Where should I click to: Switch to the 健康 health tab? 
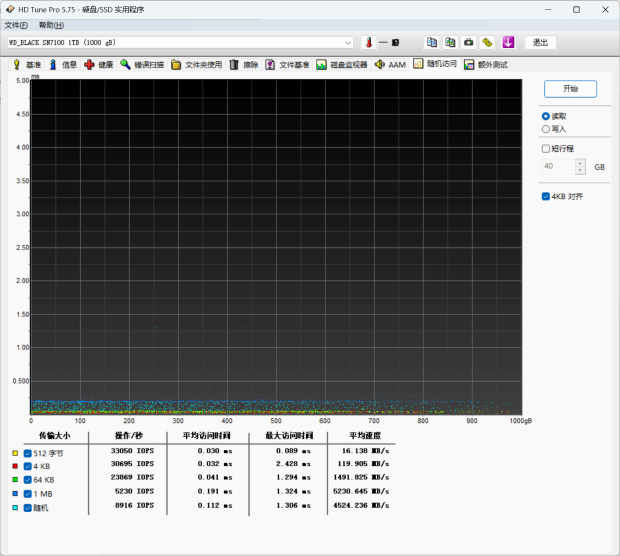coord(99,64)
